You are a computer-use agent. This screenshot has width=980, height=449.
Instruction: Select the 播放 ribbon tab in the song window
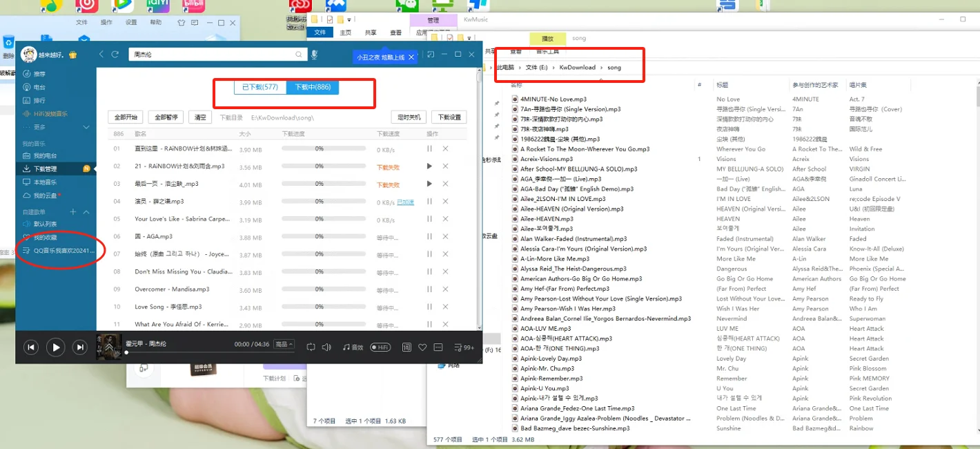[547, 39]
